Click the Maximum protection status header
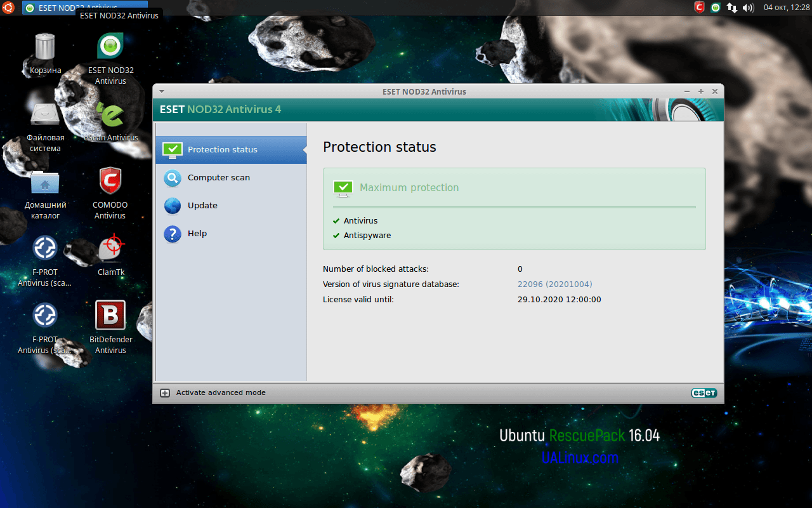The image size is (812, 508). 409,188
